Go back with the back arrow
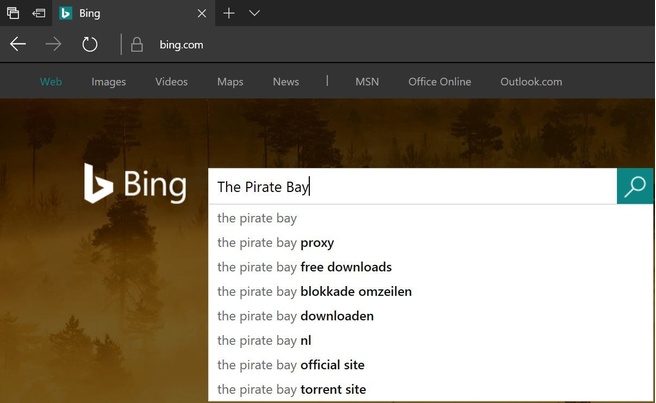This screenshot has height=403, width=656. pyautogui.click(x=18, y=44)
